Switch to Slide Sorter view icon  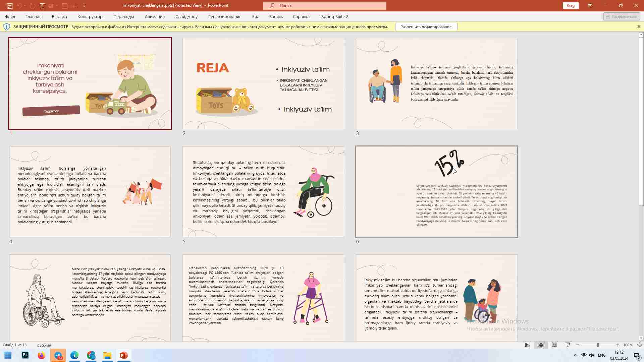click(541, 345)
